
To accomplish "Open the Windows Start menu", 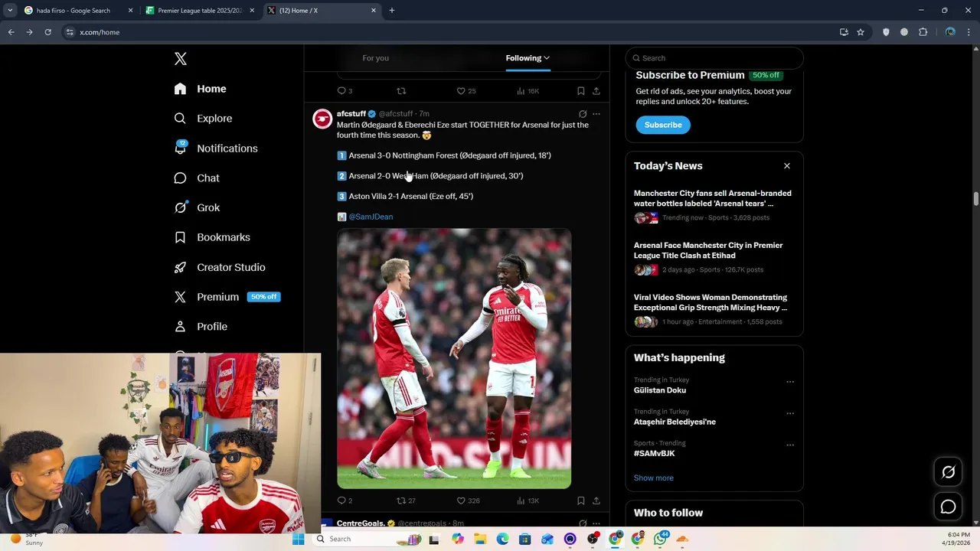I will click(x=298, y=539).
